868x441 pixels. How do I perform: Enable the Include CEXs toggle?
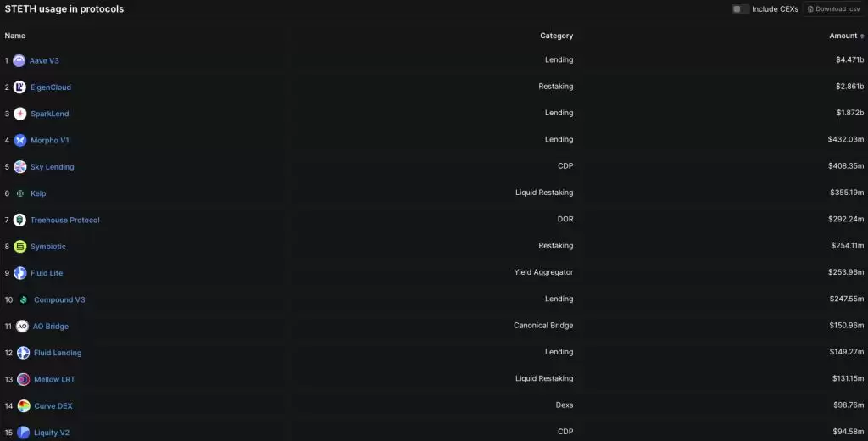(740, 8)
